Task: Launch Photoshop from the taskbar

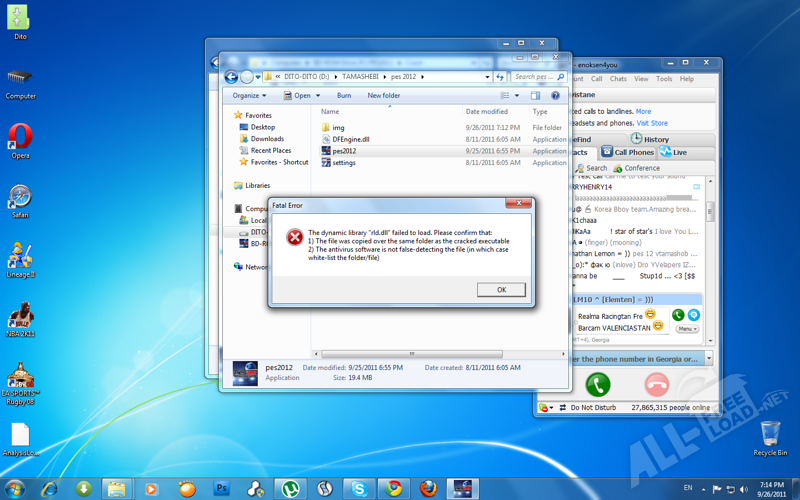Action: [x=222, y=489]
